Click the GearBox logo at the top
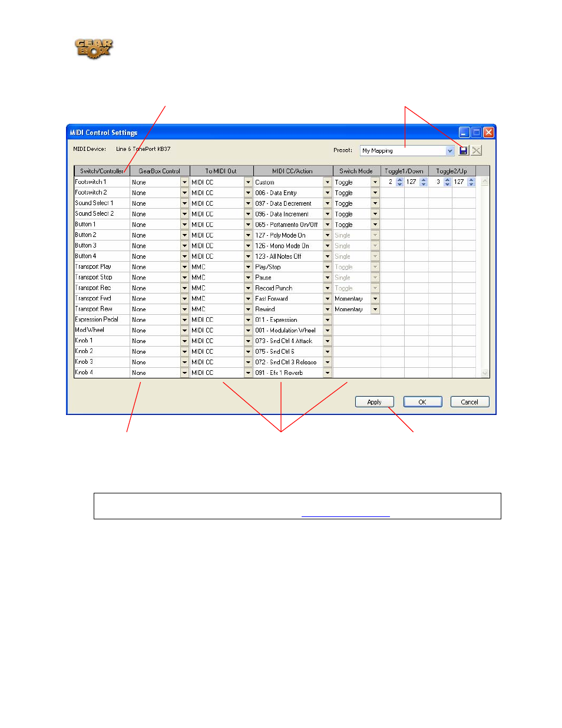The height and width of the screenshot is (728, 562). click(94, 48)
